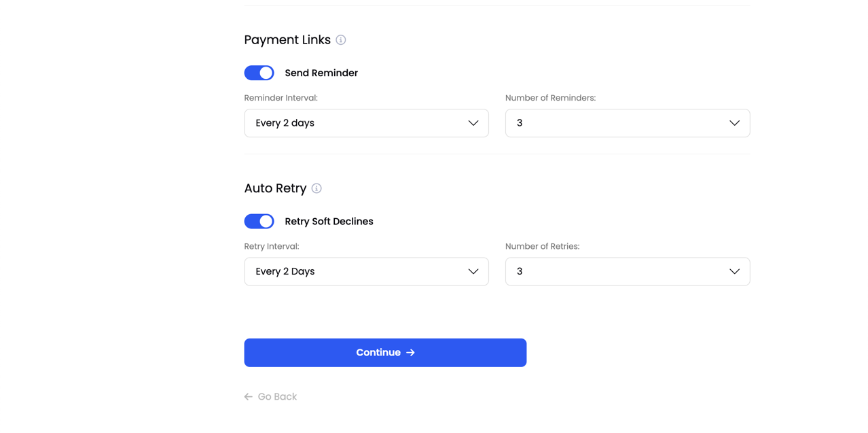Toggle the switch under Payment Links
This screenshot has height=433, width=868.
[x=259, y=72]
